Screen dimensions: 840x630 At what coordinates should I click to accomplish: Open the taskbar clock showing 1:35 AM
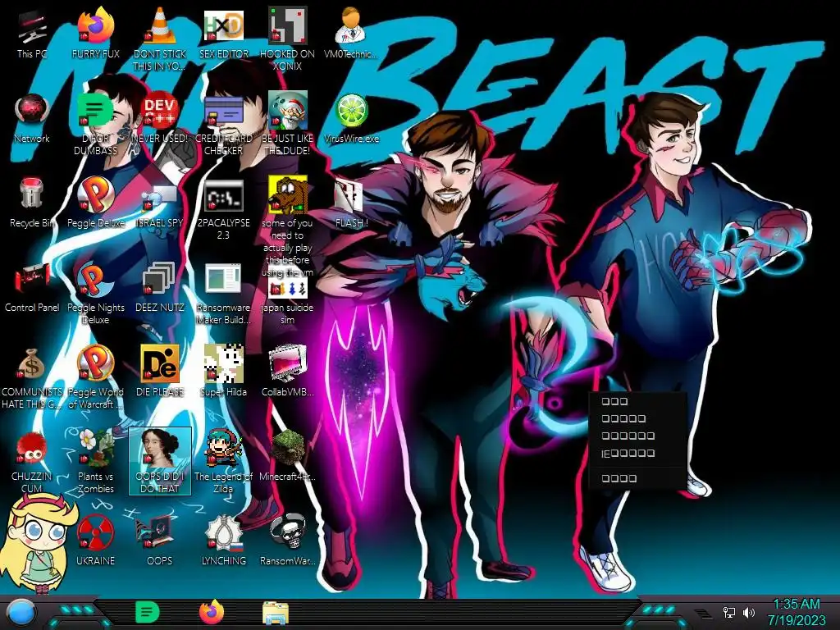(797, 612)
